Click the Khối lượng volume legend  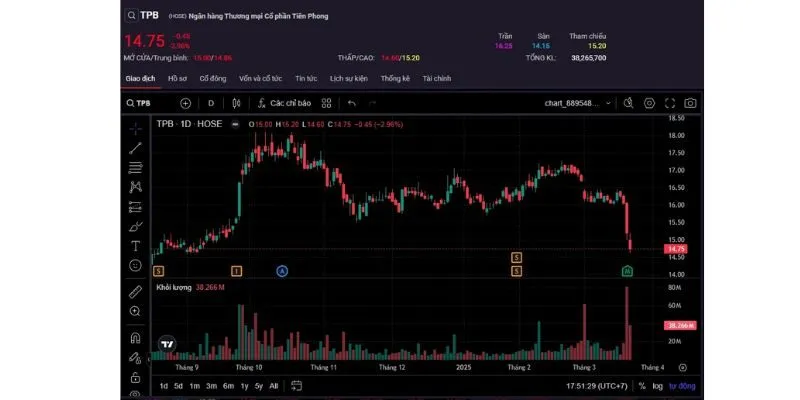coord(173,288)
